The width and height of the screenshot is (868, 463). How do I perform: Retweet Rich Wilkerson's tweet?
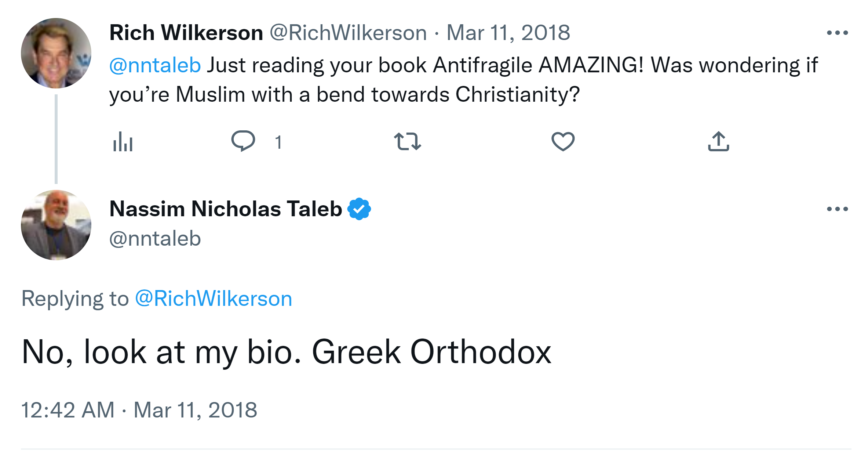pyautogui.click(x=407, y=142)
